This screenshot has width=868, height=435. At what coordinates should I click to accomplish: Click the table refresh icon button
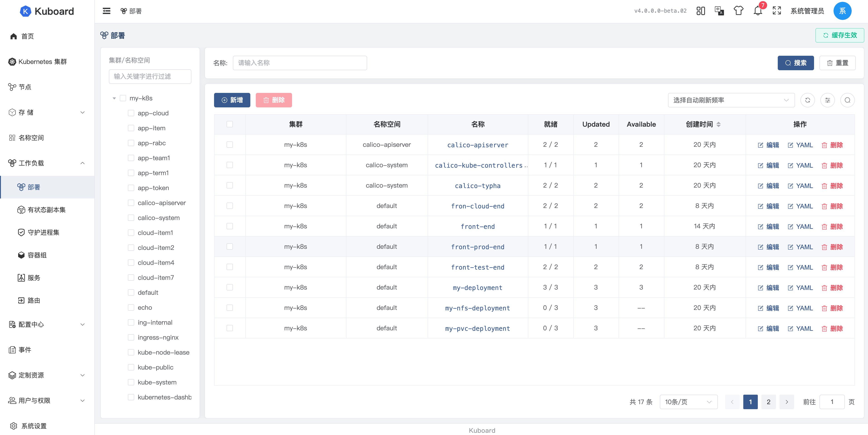point(807,100)
